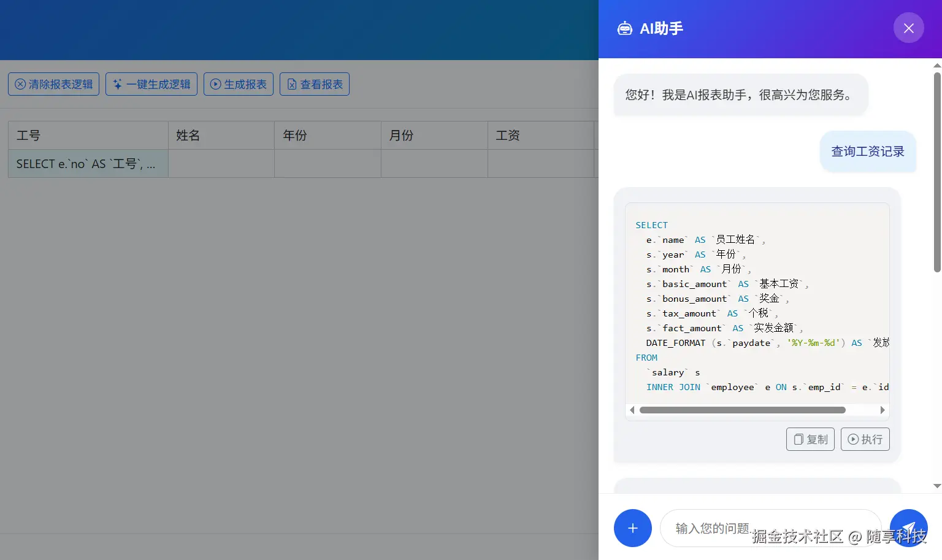
Task: Click the s.`fact_amount` line in code
Action: click(724, 328)
